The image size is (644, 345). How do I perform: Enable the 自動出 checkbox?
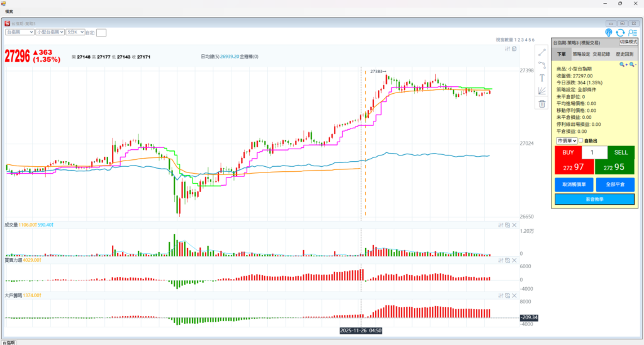tap(580, 140)
